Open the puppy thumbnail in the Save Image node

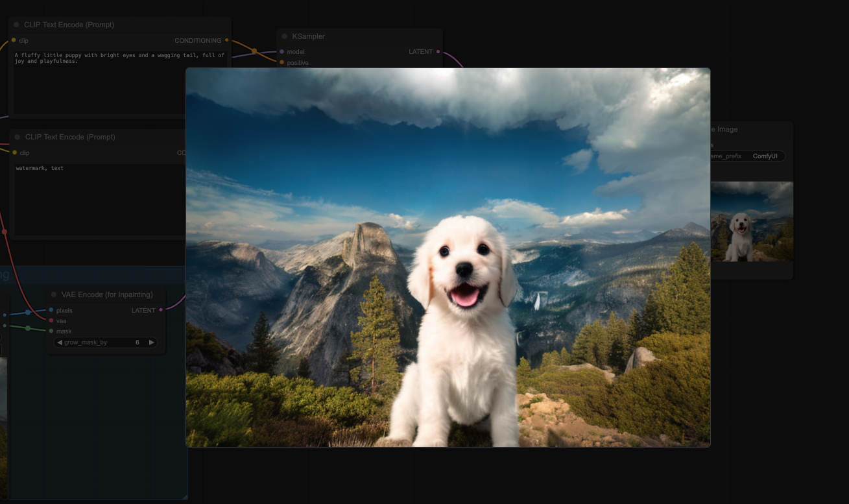tap(752, 221)
